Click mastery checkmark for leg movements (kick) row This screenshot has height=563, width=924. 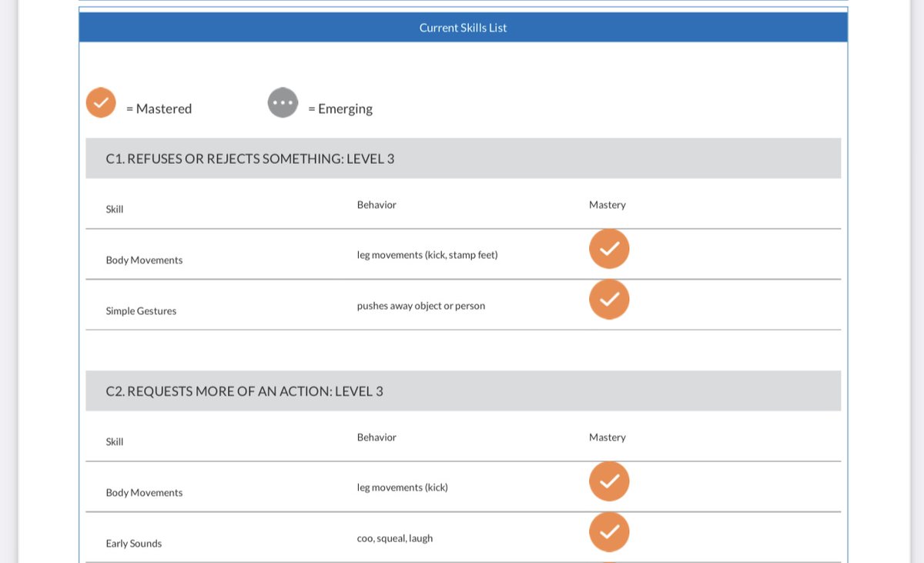coord(609,481)
